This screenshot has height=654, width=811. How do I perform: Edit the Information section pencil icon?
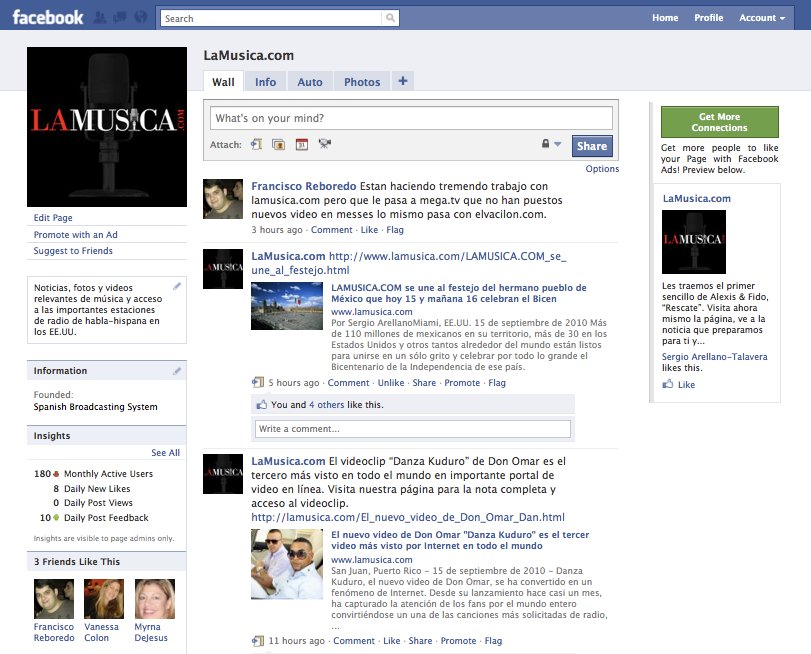[177, 371]
